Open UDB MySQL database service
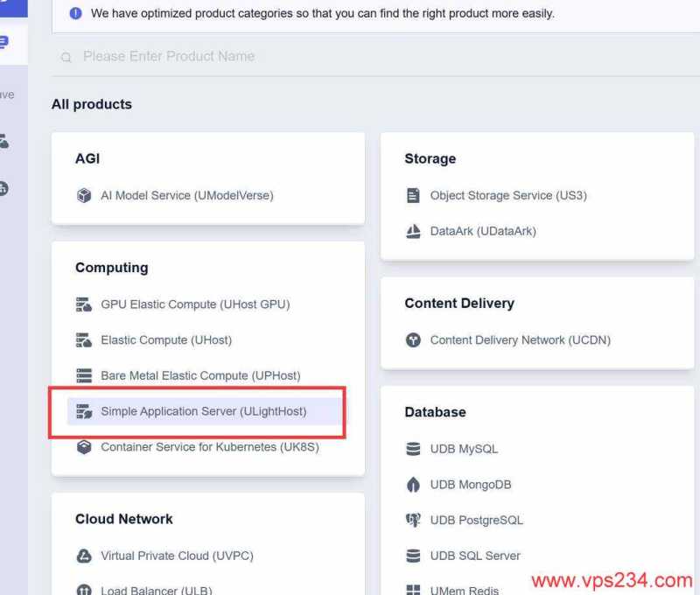This screenshot has height=595, width=700. coord(464,449)
